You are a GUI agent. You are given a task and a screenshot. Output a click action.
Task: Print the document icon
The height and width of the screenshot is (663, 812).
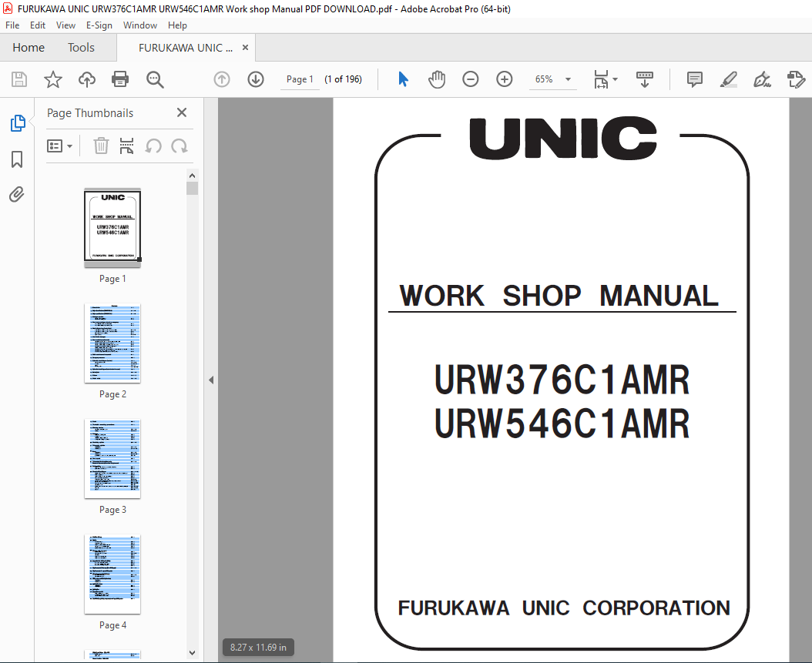(x=120, y=79)
